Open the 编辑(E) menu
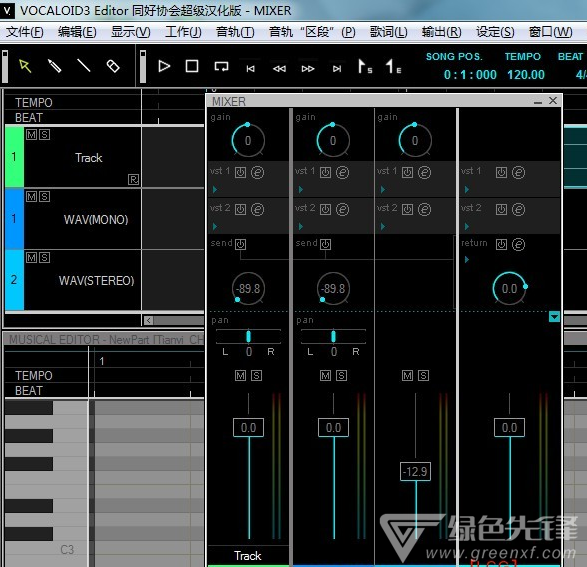Image resolution: width=587 pixels, height=567 pixels. (x=77, y=32)
